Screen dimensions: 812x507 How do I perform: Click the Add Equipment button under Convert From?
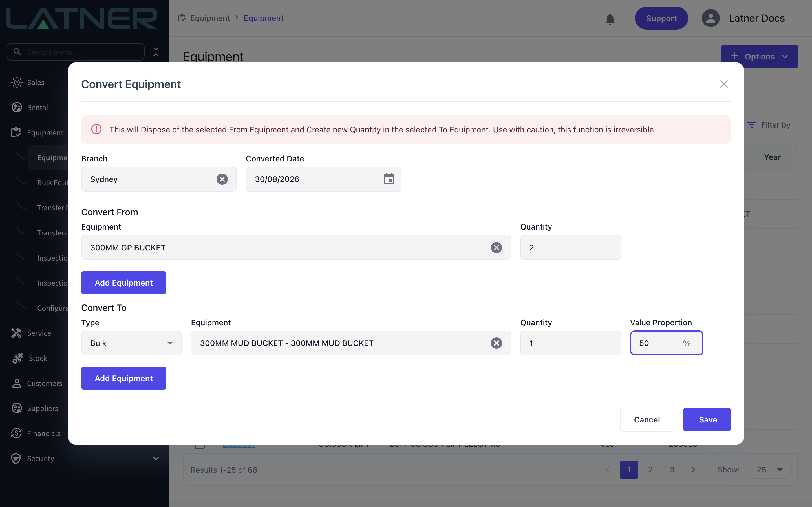(123, 283)
